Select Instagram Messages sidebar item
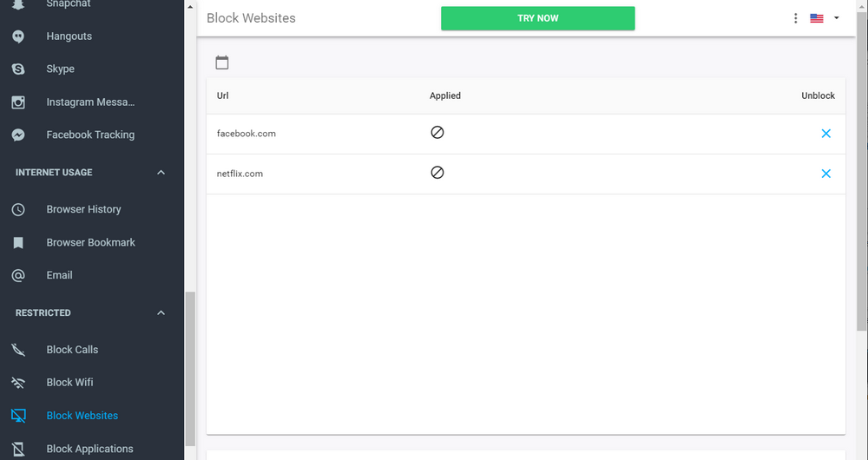868x460 pixels. tap(92, 102)
